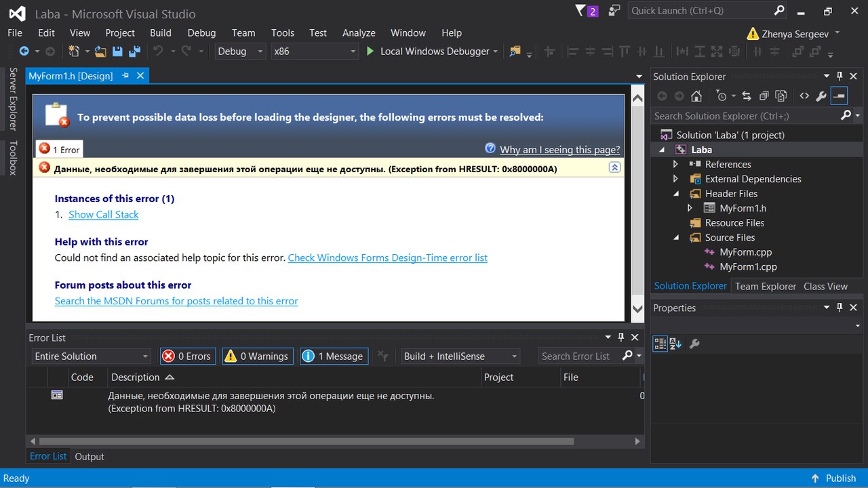Select MyForm.cpp in Solution Explorer
Viewport: 868px width, 488px height.
click(x=745, y=252)
